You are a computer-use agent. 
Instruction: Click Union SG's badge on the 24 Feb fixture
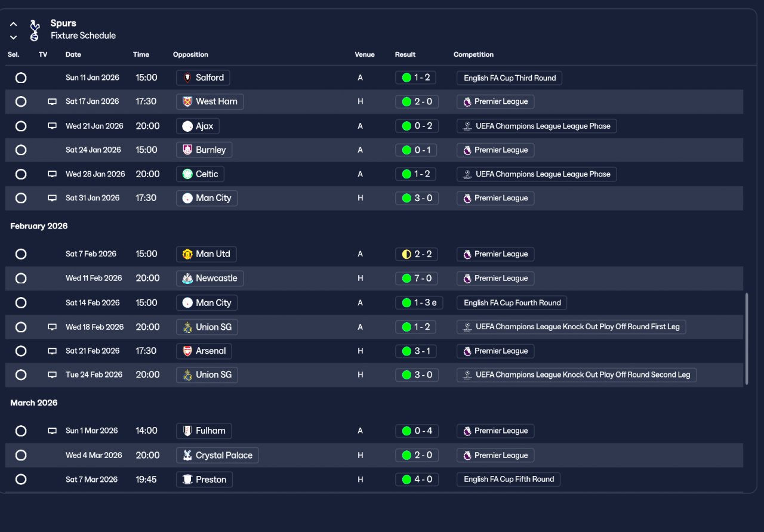(187, 375)
